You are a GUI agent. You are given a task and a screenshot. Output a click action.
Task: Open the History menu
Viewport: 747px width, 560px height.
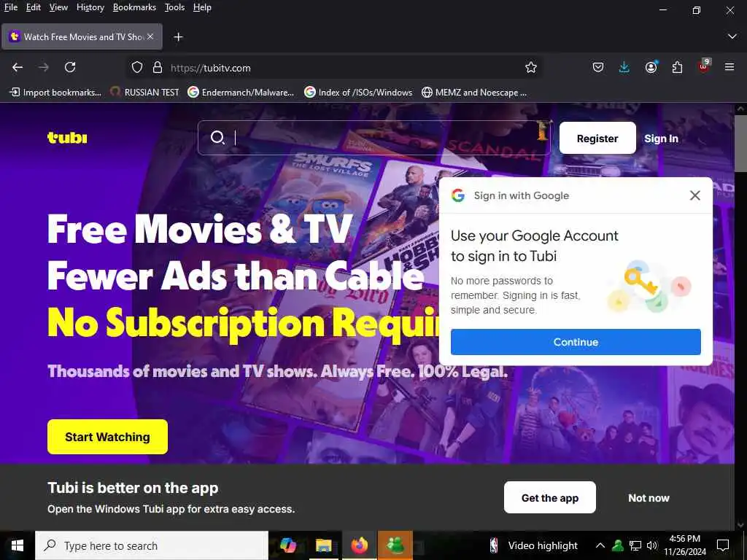(90, 7)
